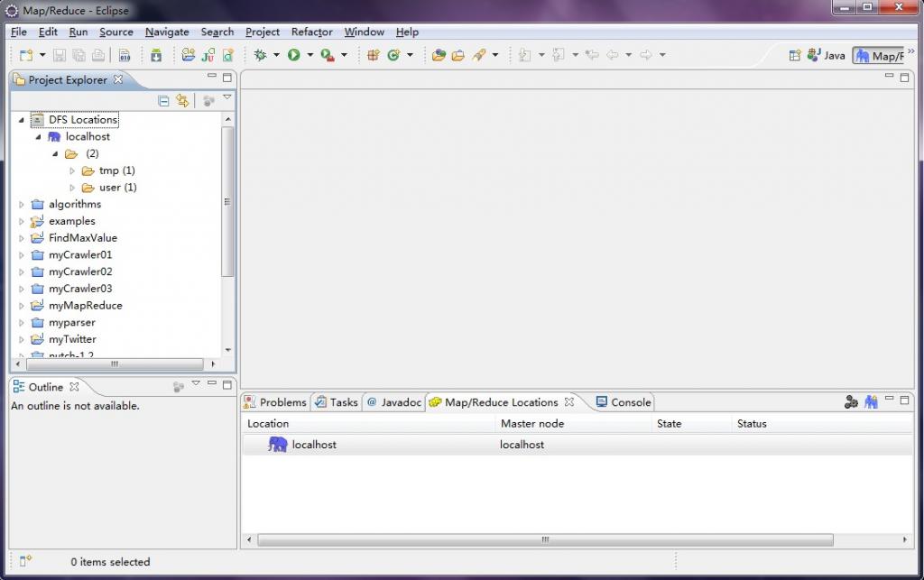
Task: Switch to the Map/Reduce perspective
Action: coord(879,55)
